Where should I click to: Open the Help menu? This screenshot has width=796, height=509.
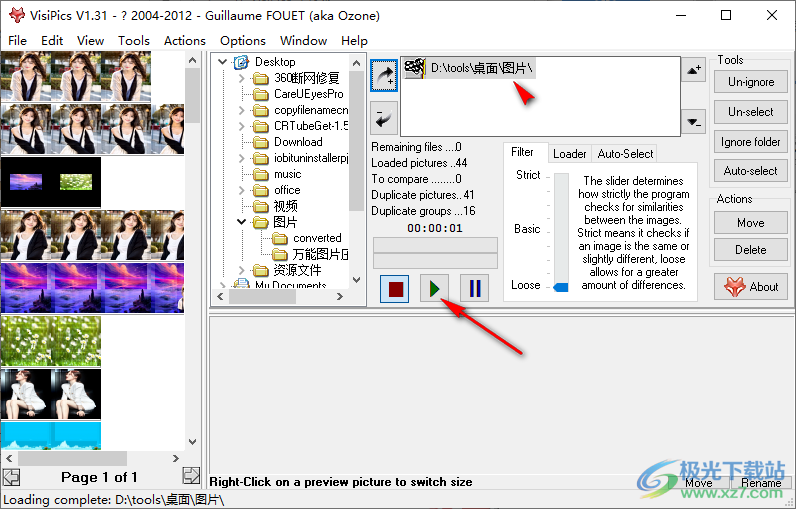[354, 41]
